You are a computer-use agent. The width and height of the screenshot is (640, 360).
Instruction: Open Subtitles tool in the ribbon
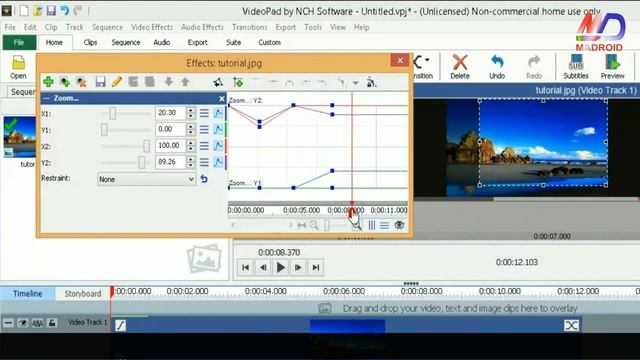click(x=576, y=67)
